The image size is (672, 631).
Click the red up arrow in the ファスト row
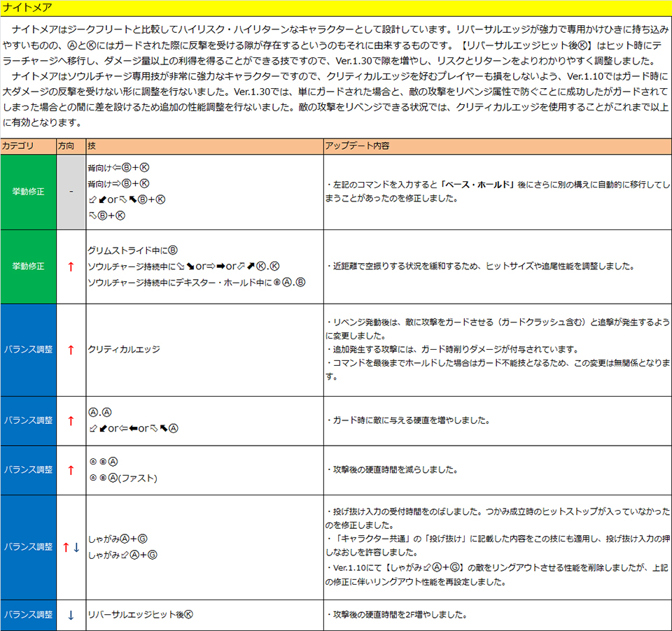(71, 470)
